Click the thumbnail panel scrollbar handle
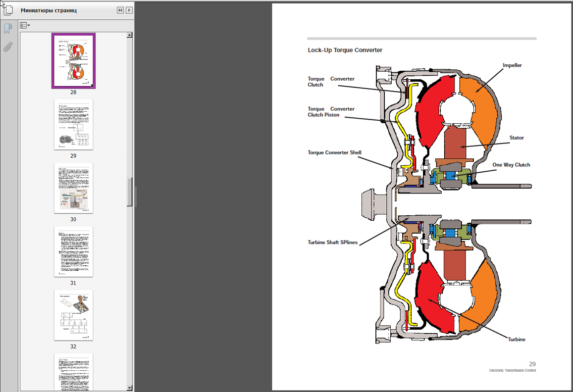The image size is (573, 392). click(x=130, y=191)
